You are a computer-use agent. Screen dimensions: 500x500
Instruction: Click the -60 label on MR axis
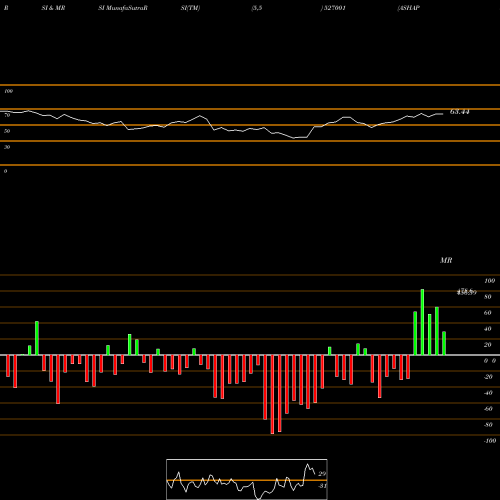(x=488, y=409)
